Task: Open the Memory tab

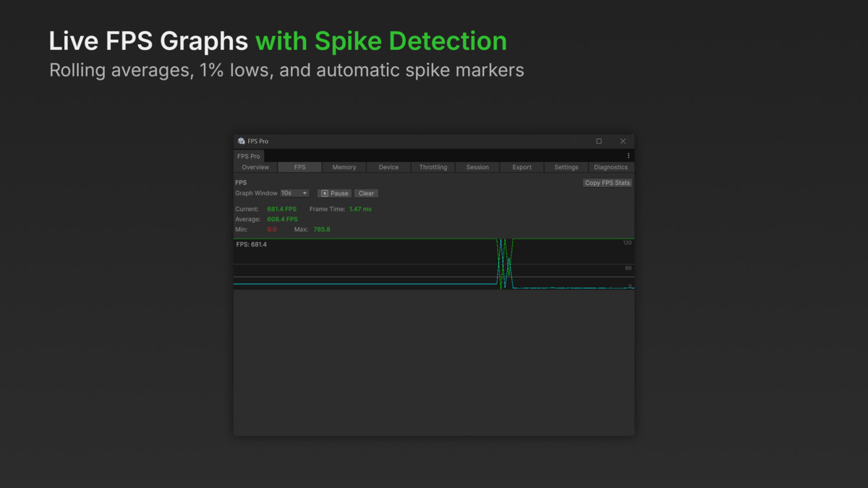Action: click(344, 167)
